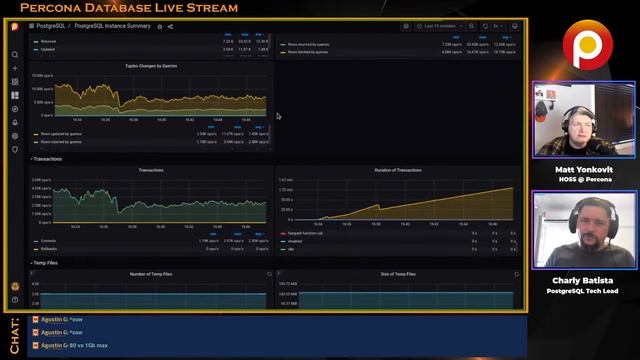Screen dimensions: 640x360
Task: Toggle the fastpath function call legend series
Action: (x=305, y=233)
